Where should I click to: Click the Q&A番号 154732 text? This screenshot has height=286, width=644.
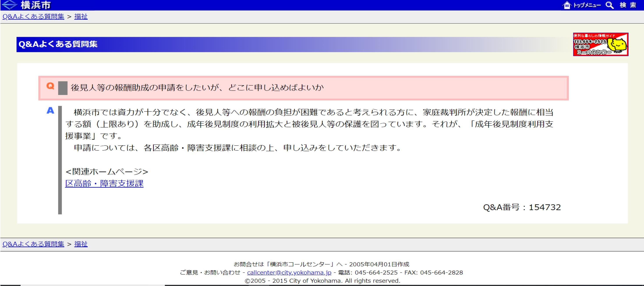522,207
